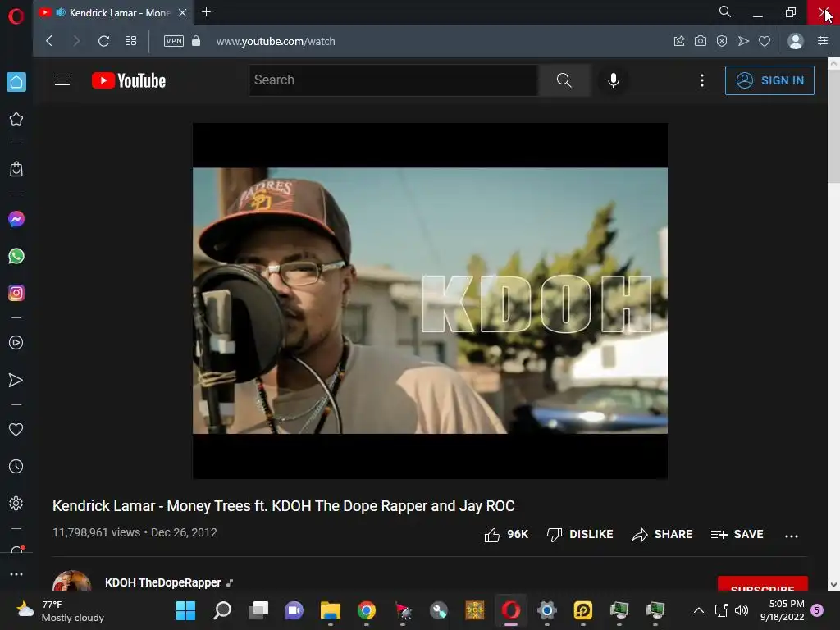Open Instagram in the sidebar
Viewport: 840px width, 630px height.
pos(16,293)
